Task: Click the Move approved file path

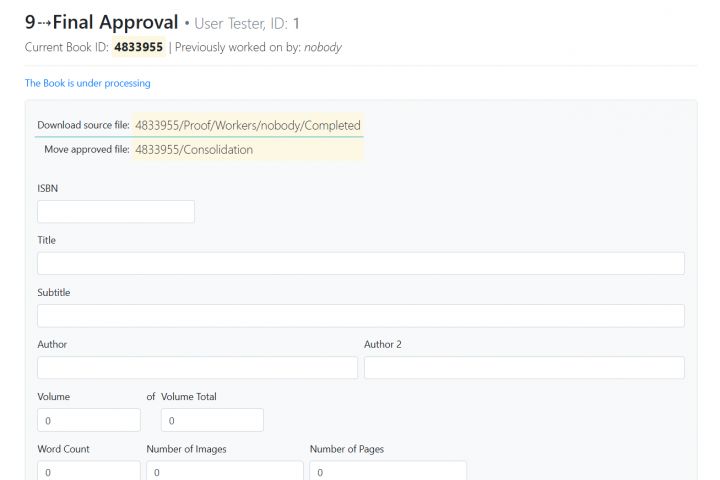Action: click(x=194, y=150)
